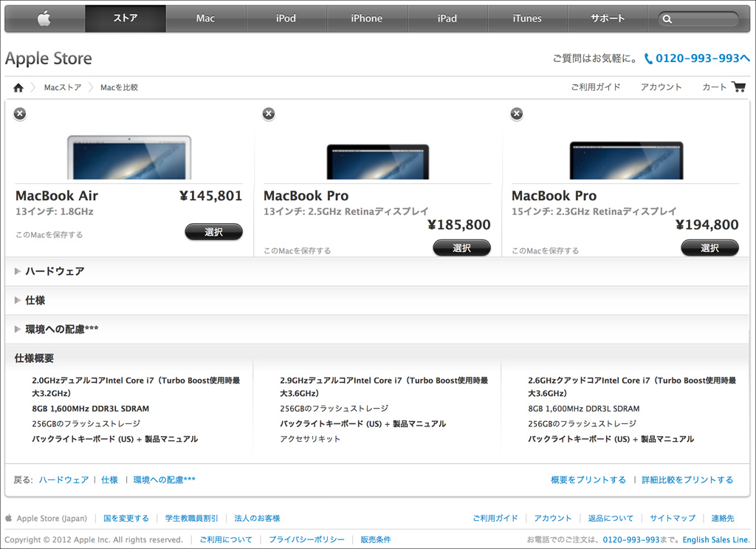Click 13インチ: 1.8GHz subtitle

click(x=55, y=212)
